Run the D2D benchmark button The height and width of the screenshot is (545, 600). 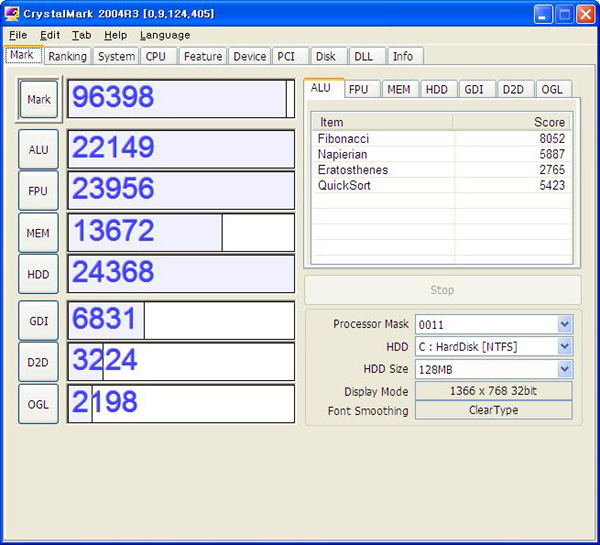tap(38, 362)
